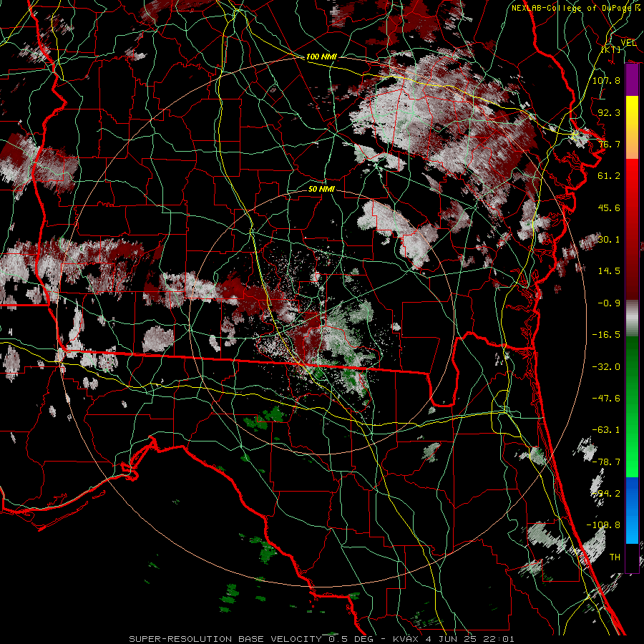Select the -16.5 legend value

pyautogui.click(x=606, y=334)
